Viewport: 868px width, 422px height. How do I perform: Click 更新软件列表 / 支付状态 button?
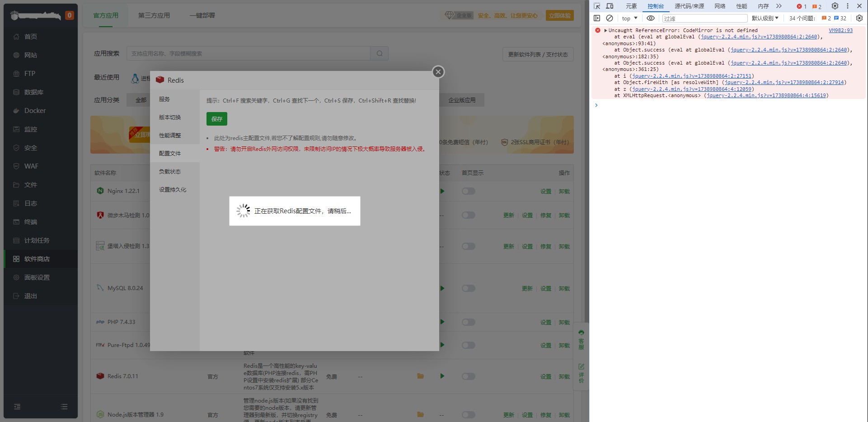(x=538, y=54)
